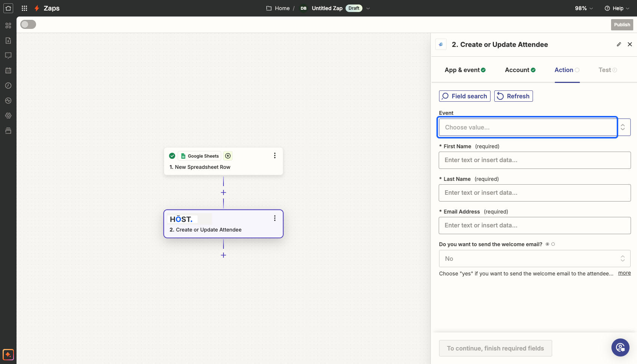Viewport: 637px width, 364px height.
Task: Close the step editor panel
Action: click(x=630, y=44)
